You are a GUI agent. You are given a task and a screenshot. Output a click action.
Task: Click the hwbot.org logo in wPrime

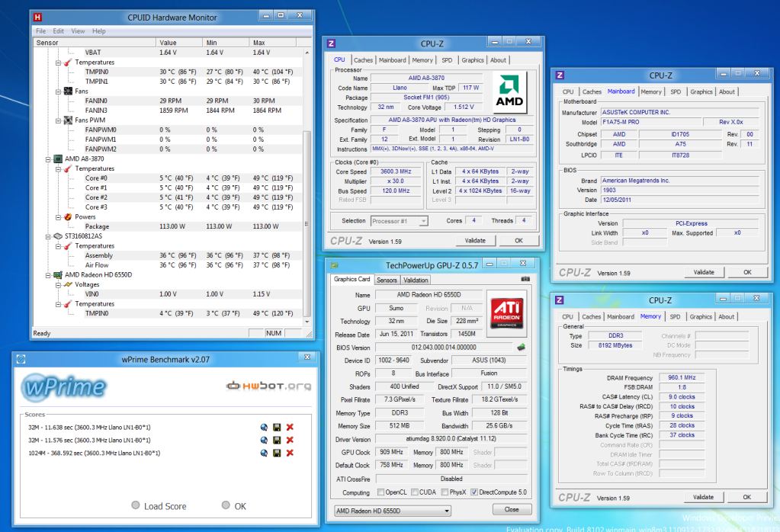point(268,386)
